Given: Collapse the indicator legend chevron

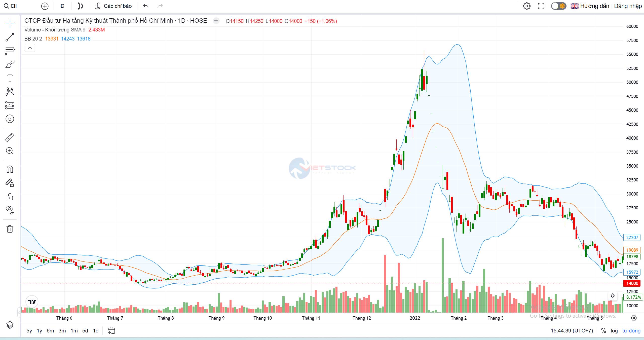Looking at the screenshot, I should click(x=30, y=48).
